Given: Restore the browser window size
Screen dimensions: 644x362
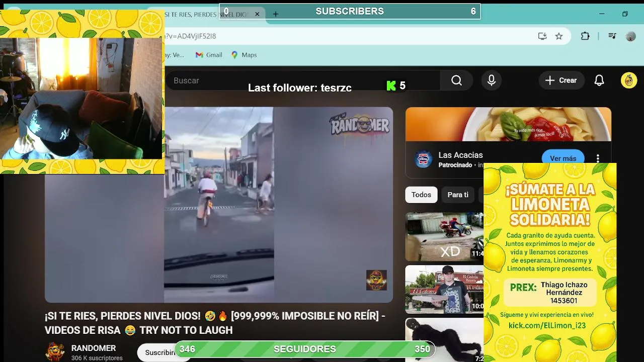Looking at the screenshot, I should tap(625, 14).
